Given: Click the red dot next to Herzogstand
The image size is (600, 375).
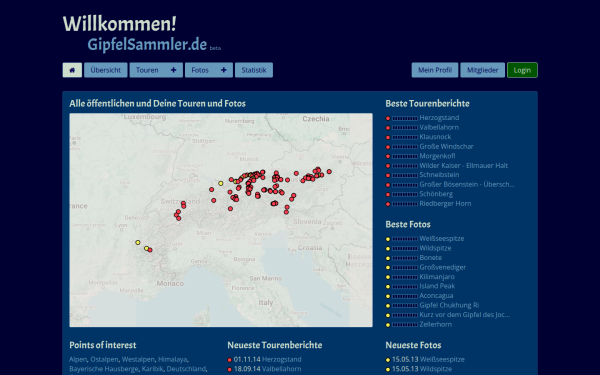Looking at the screenshot, I should point(388,118).
